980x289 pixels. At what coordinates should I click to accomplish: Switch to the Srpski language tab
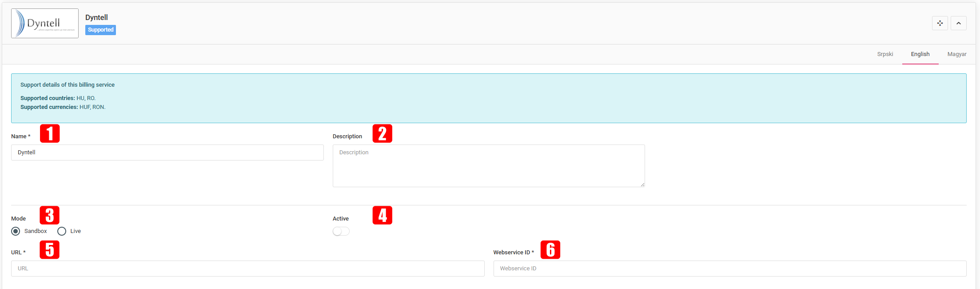point(885,54)
